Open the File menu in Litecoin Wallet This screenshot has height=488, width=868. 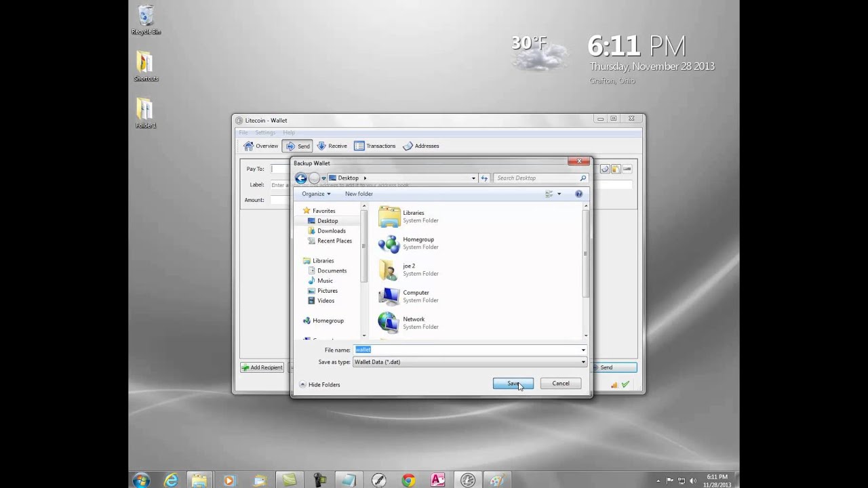point(243,132)
